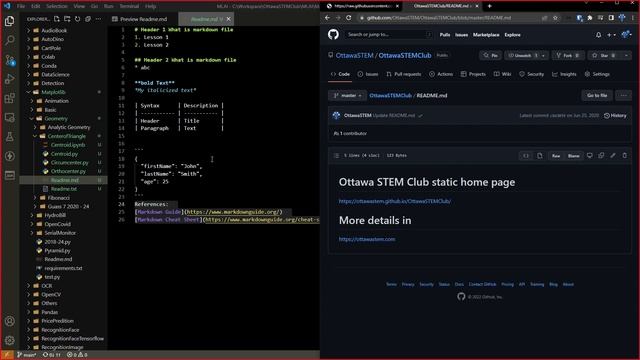The image size is (640, 360).
Task: Click the Go to file button
Action: point(597,96)
